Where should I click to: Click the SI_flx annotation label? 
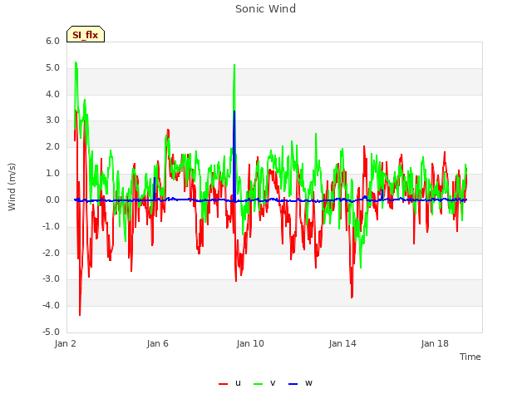point(86,34)
